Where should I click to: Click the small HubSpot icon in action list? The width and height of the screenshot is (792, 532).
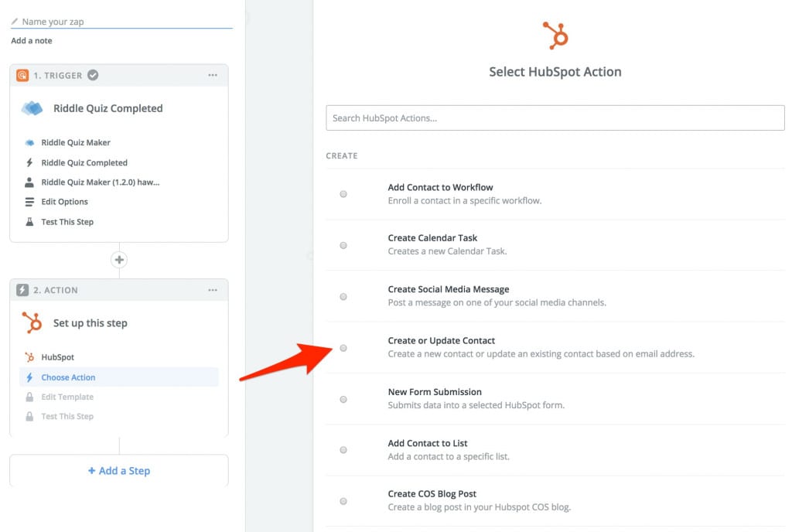click(x=29, y=356)
